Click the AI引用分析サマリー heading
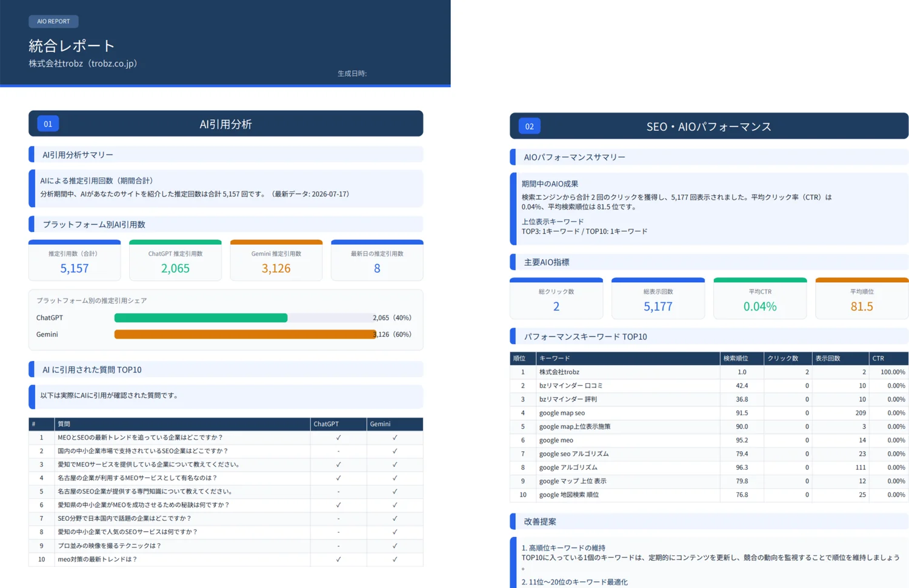This screenshot has width=909, height=588. click(x=78, y=154)
